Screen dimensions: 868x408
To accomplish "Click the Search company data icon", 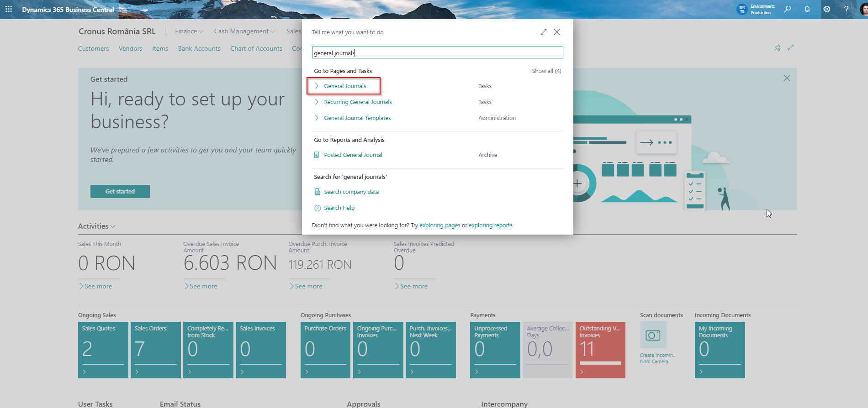I will click(318, 192).
